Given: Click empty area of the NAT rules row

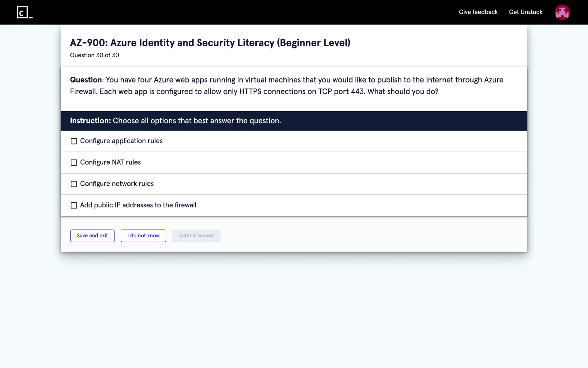Looking at the screenshot, I should coord(337,163).
